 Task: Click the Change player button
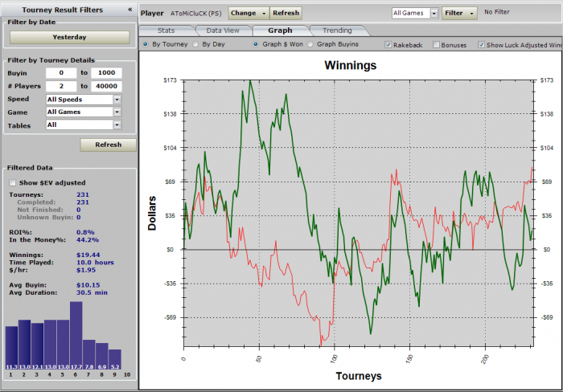tap(249, 14)
